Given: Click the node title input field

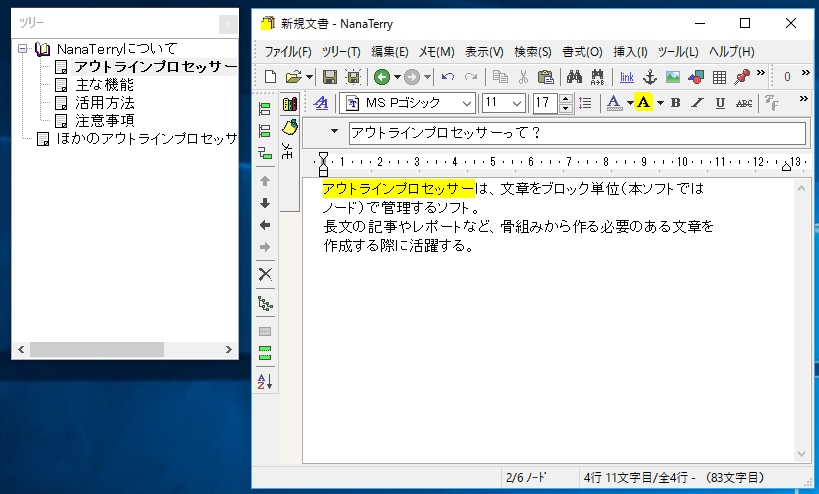Looking at the screenshot, I should point(577,133).
